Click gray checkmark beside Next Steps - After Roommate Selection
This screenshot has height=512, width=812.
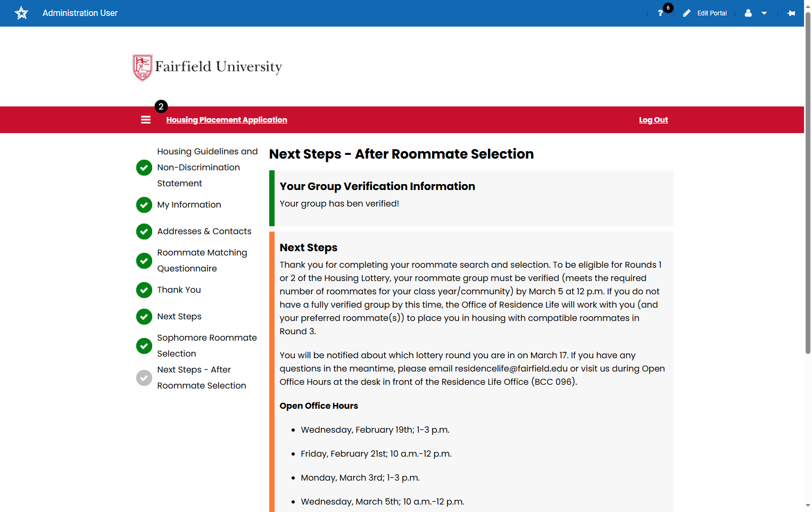click(x=144, y=378)
